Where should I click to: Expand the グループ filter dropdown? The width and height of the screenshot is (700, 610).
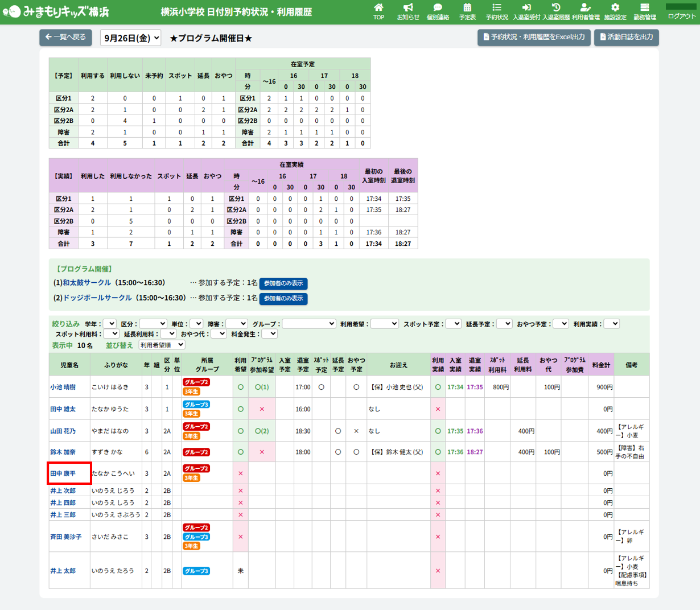click(x=309, y=324)
